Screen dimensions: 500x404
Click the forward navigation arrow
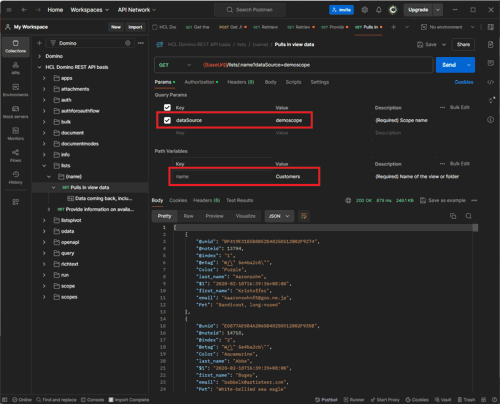pos(38,10)
